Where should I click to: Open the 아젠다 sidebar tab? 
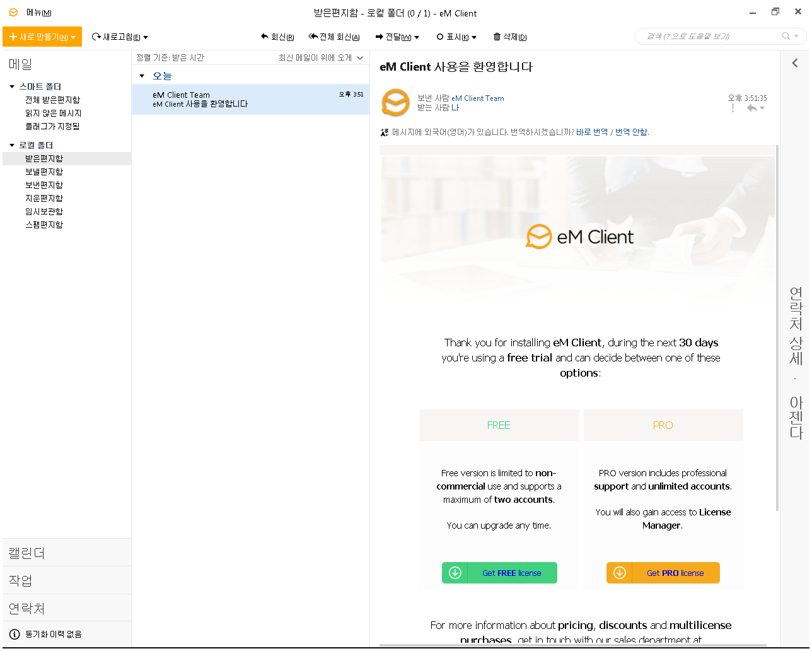(x=796, y=418)
